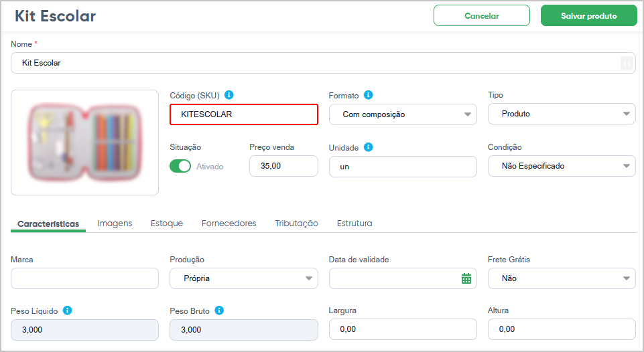Open the Frete Grátis dropdown
644x352 pixels.
tap(562, 278)
